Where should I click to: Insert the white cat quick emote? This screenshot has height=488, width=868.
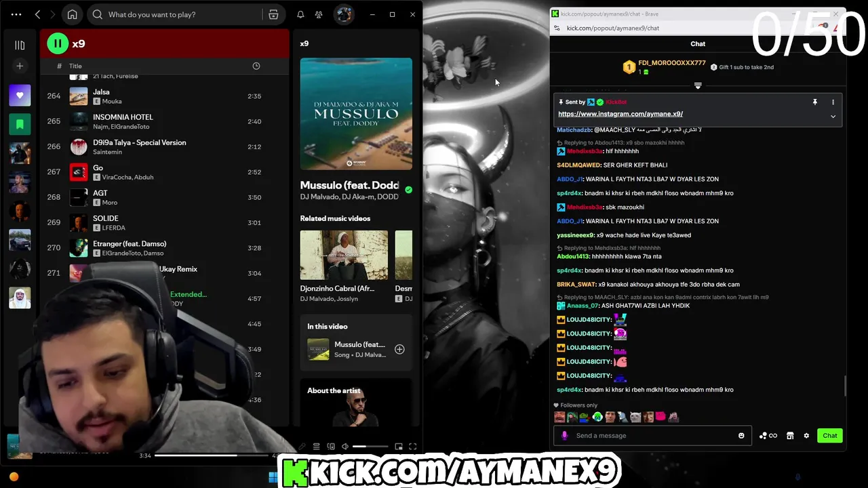tap(635, 417)
